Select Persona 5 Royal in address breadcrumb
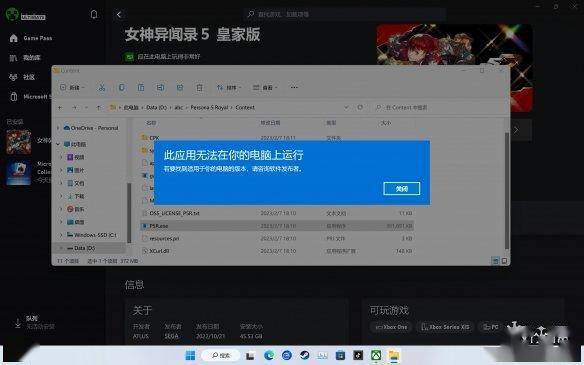The height and width of the screenshot is (365, 584). [x=209, y=107]
